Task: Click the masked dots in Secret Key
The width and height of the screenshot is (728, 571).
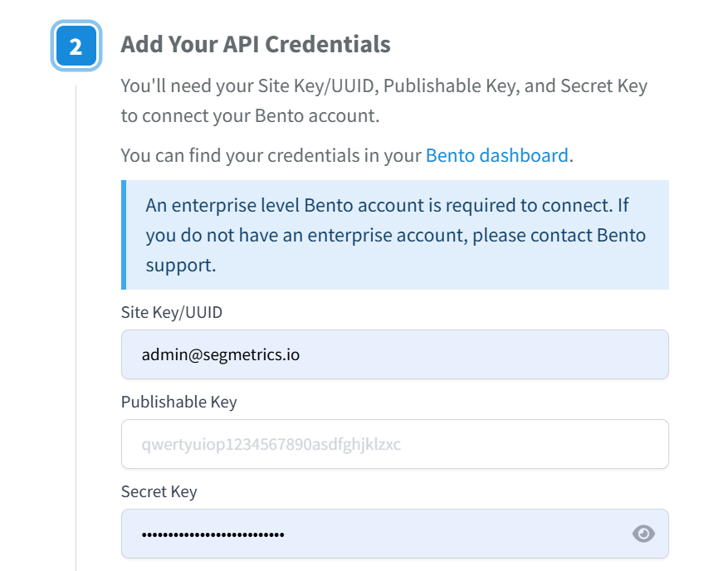Action: pos(213,534)
